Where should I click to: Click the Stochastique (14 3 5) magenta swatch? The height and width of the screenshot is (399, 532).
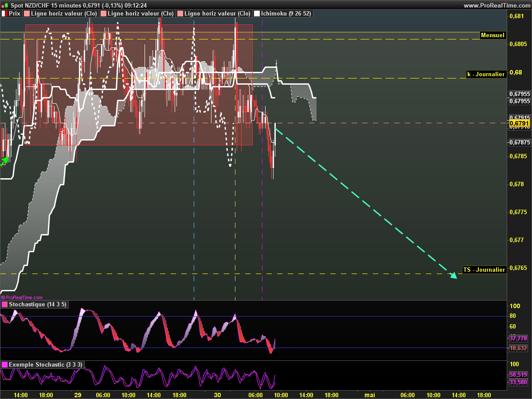[x=4, y=305]
